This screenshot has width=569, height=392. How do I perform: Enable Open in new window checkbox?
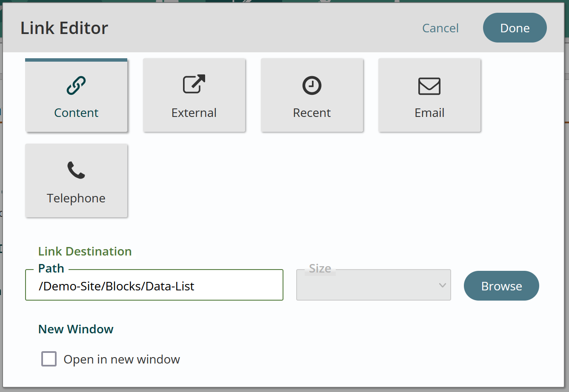click(x=49, y=359)
